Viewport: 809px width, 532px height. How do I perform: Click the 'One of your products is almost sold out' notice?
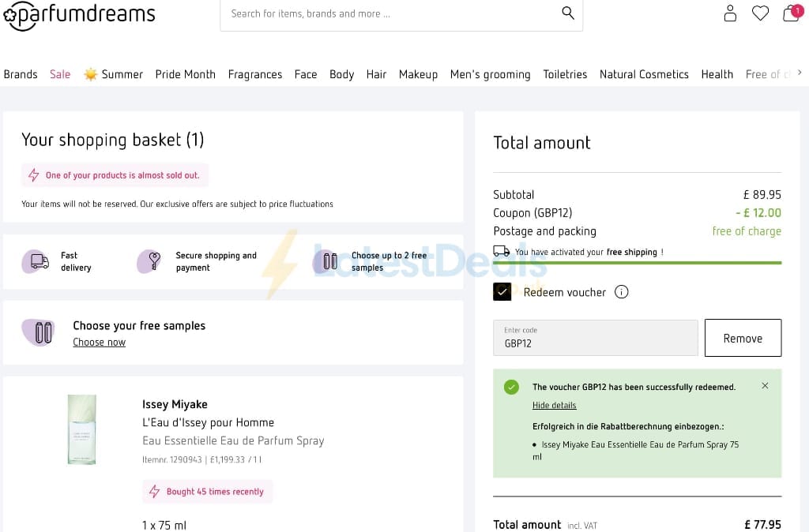coord(115,175)
